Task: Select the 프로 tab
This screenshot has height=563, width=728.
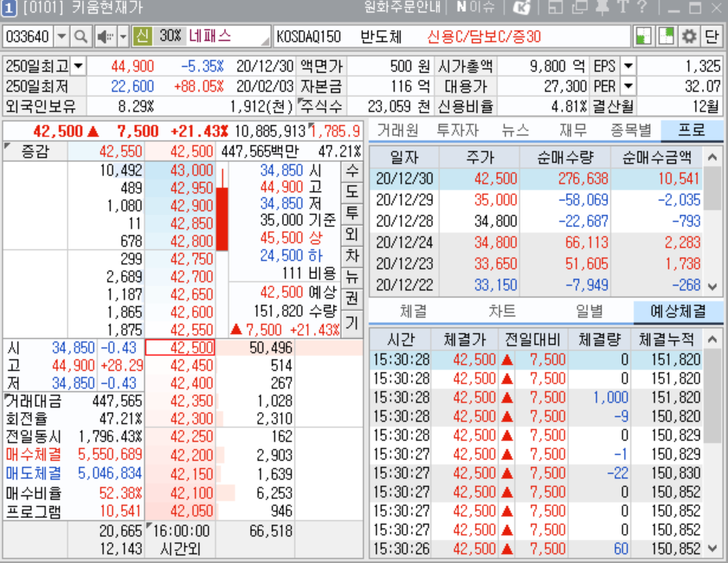Action: pyautogui.click(x=691, y=130)
